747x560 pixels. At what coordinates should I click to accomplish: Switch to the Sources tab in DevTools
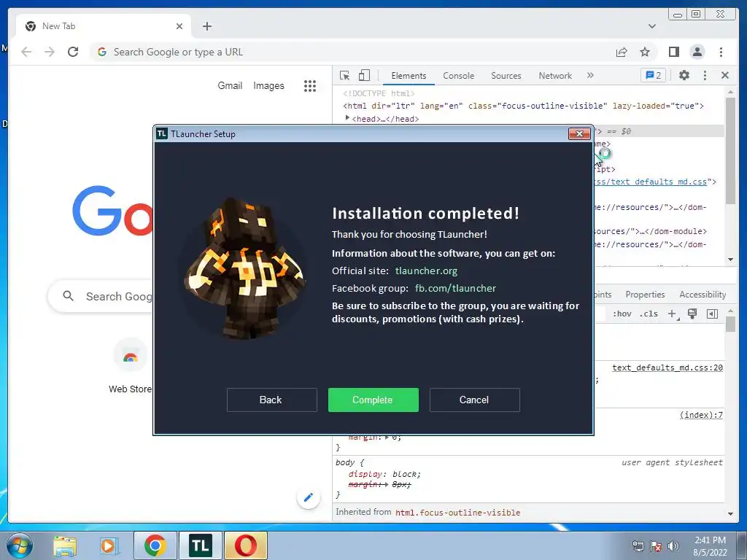pos(506,76)
